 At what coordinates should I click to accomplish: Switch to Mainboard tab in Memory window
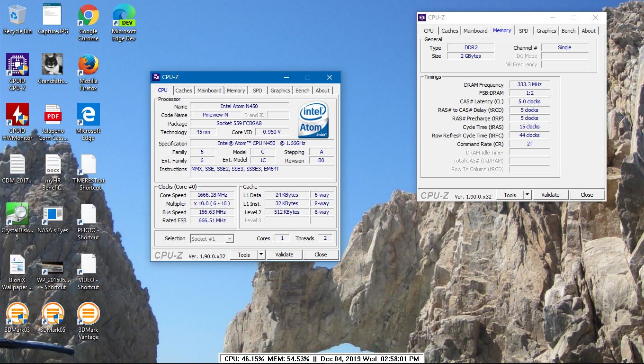[x=475, y=31]
